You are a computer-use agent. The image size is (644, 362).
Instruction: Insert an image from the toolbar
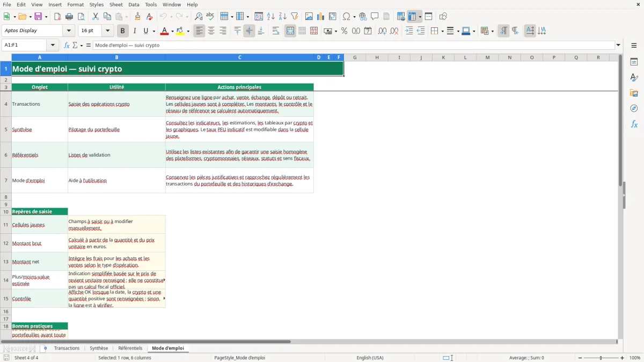309,17
